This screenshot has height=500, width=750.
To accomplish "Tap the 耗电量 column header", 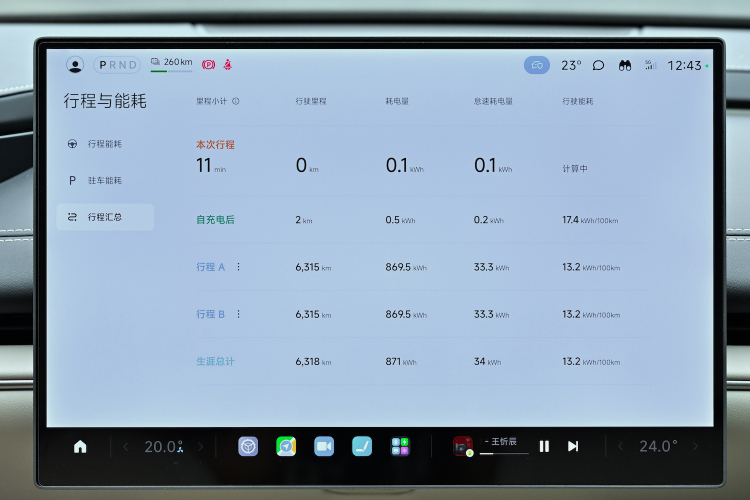I will coord(397,101).
